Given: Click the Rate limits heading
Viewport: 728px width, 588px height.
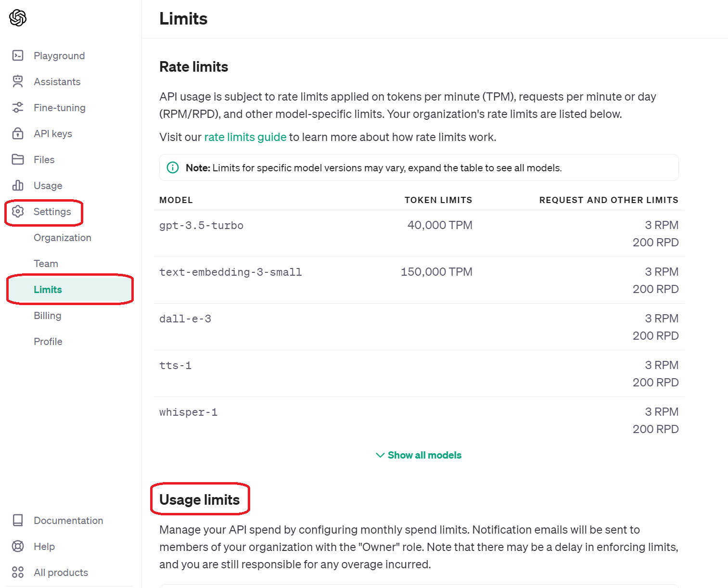Looking at the screenshot, I should [x=194, y=67].
